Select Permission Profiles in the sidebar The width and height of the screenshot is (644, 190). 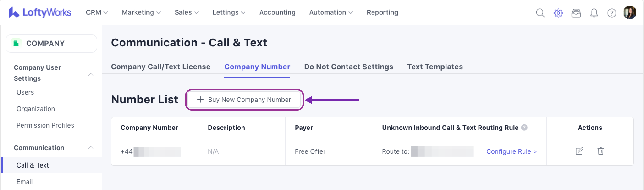click(x=45, y=125)
